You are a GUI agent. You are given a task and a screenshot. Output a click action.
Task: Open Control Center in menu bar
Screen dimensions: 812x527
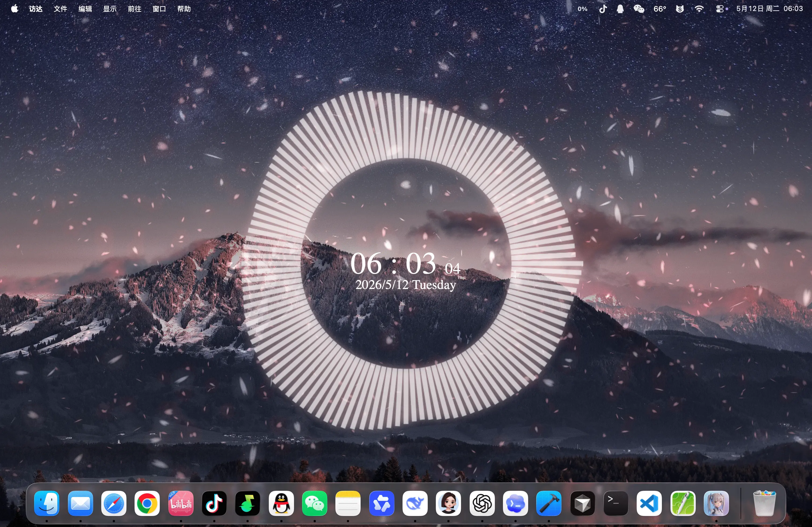(720, 9)
